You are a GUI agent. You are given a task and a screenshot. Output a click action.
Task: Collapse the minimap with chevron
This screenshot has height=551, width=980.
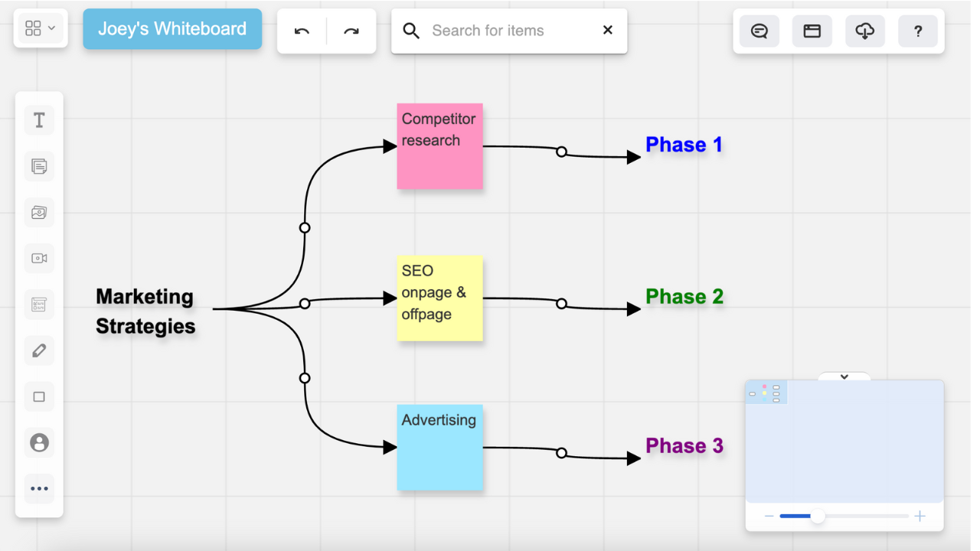click(844, 377)
